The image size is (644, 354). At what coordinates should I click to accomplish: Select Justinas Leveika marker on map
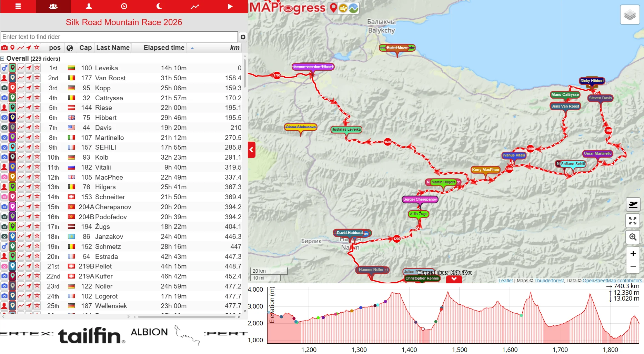pyautogui.click(x=346, y=130)
